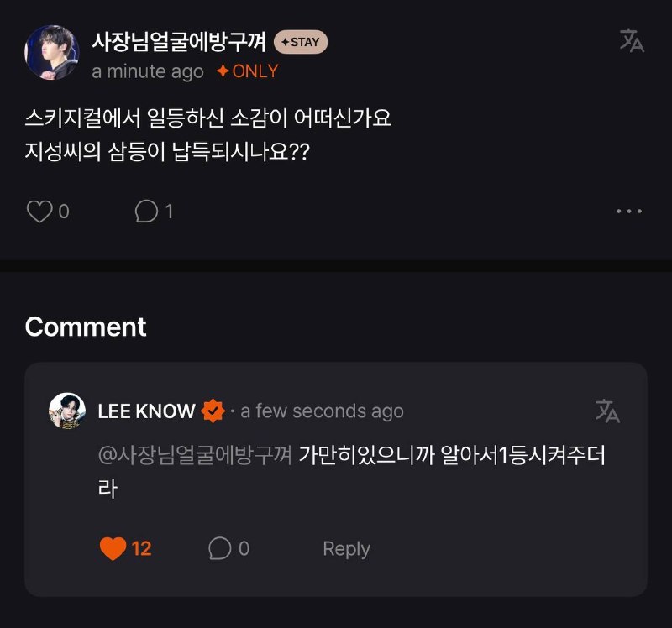Tap the translate icon on the post
672x628 pixels.
tap(632, 40)
